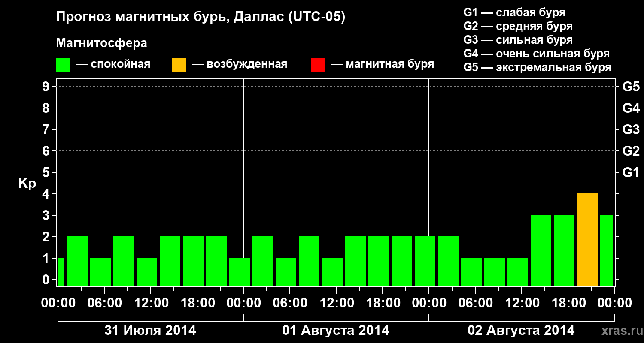
Task: Click the 'G1 — слабая буря' legend line
Action: coord(514,12)
